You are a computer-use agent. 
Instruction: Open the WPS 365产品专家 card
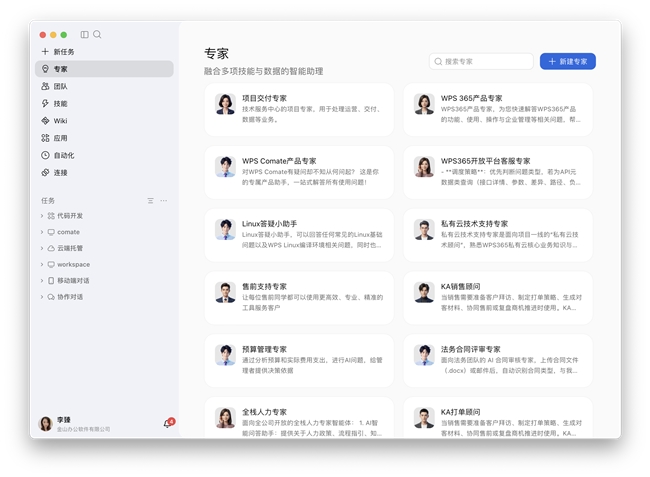point(498,110)
